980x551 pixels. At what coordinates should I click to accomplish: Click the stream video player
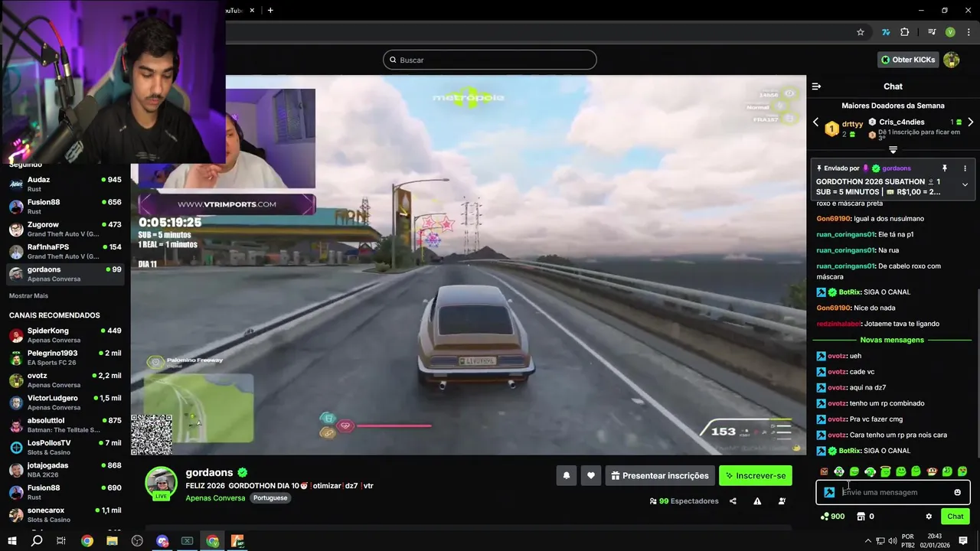pyautogui.click(x=468, y=265)
